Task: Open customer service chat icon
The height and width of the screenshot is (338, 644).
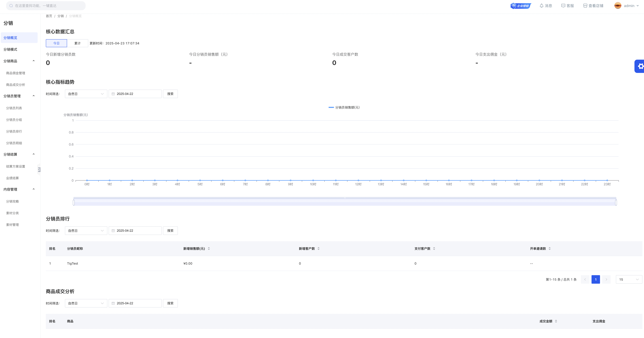Action: [x=563, y=6]
